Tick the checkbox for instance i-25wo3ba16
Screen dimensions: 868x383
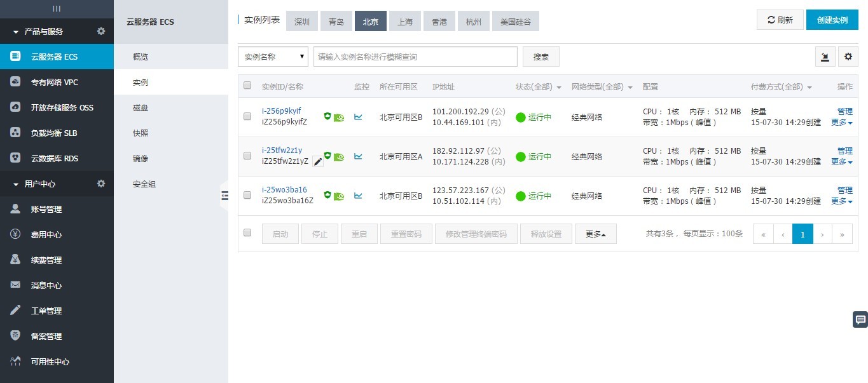[247, 195]
